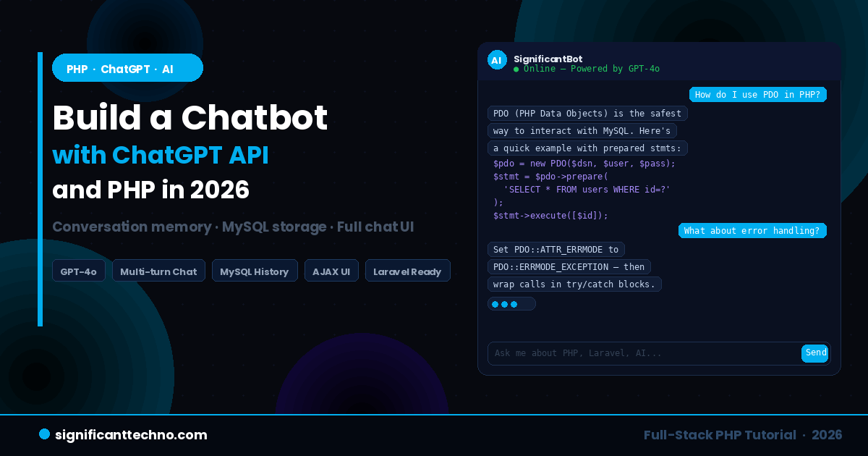Click the 'with ChatGPT API' headline line
The width and height of the screenshot is (868, 456).
161,155
